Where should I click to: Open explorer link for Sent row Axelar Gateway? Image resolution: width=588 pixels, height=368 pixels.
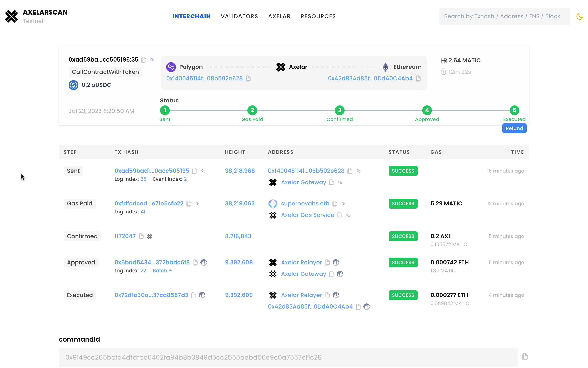(x=340, y=183)
